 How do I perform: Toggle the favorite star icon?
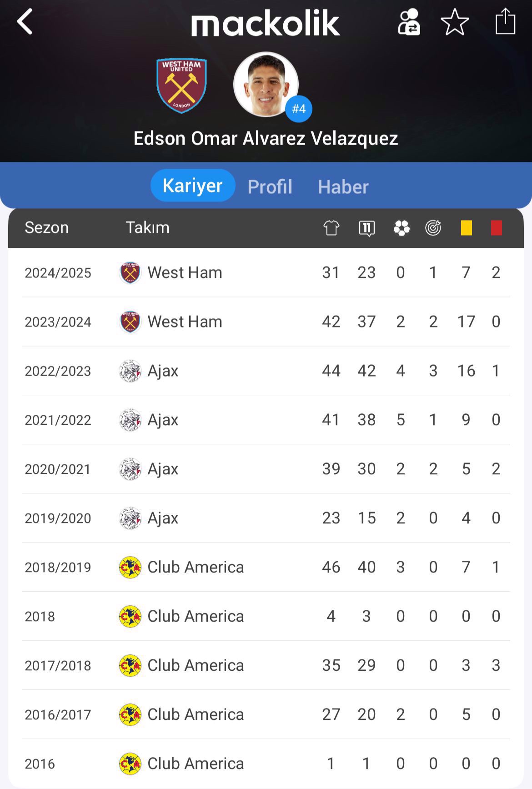pyautogui.click(x=455, y=21)
